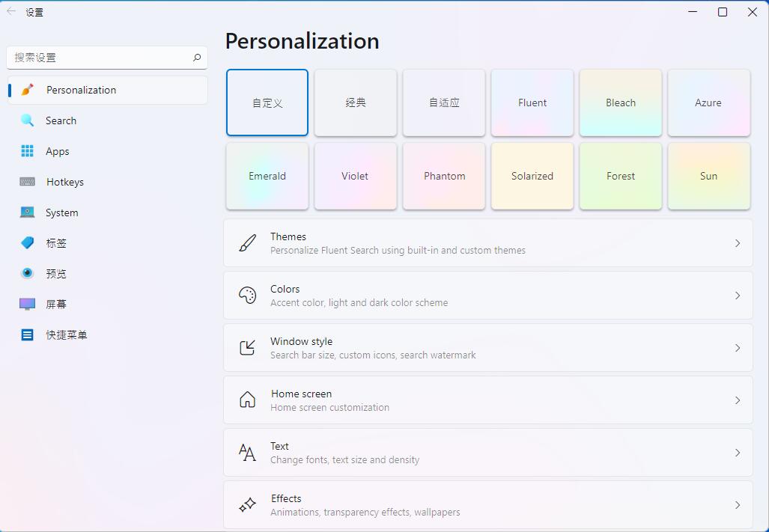Click the eye icon beside 预览
Viewport: 769px width, 532px height.
pyautogui.click(x=28, y=274)
